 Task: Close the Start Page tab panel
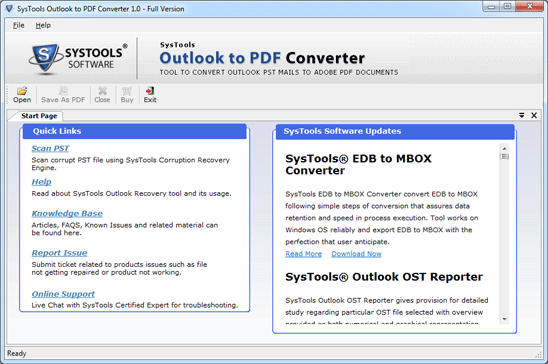[x=534, y=115]
